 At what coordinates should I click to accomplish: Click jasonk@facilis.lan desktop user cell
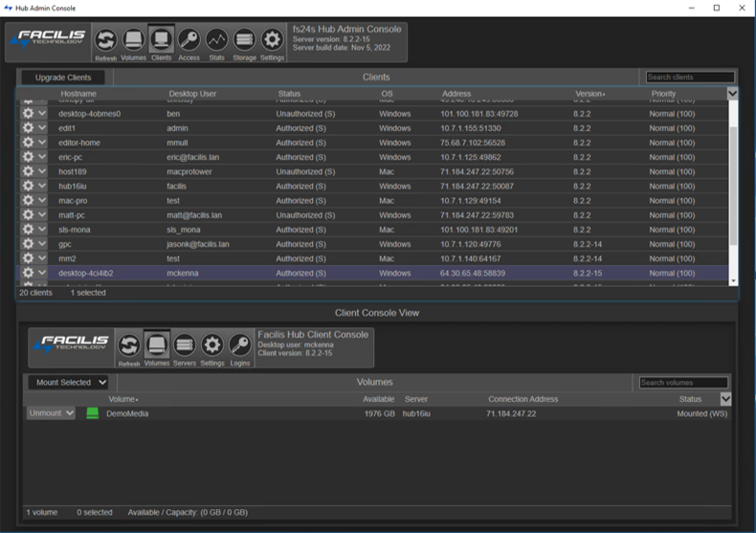198,244
